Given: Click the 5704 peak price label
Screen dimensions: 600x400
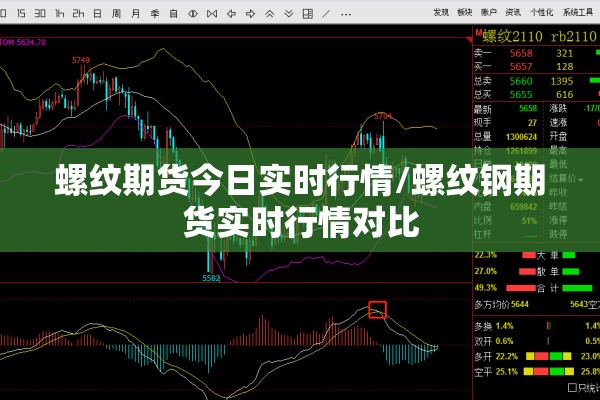Looking at the screenshot, I should coord(383,116).
